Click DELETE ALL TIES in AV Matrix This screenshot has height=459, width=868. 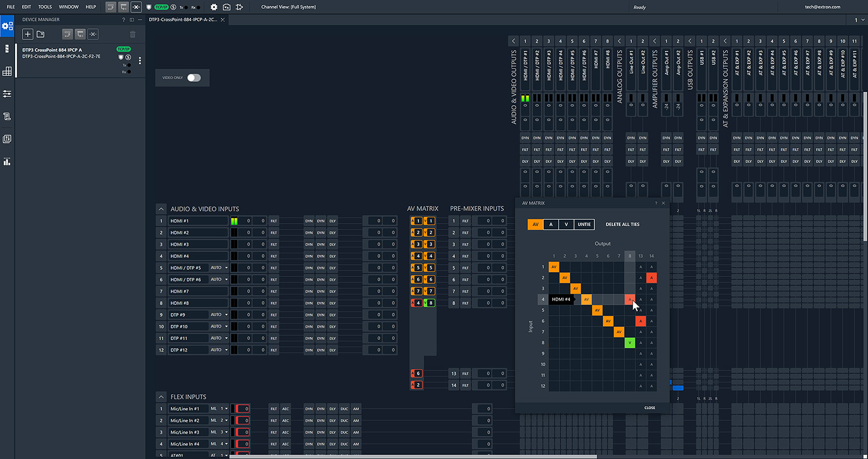point(622,224)
